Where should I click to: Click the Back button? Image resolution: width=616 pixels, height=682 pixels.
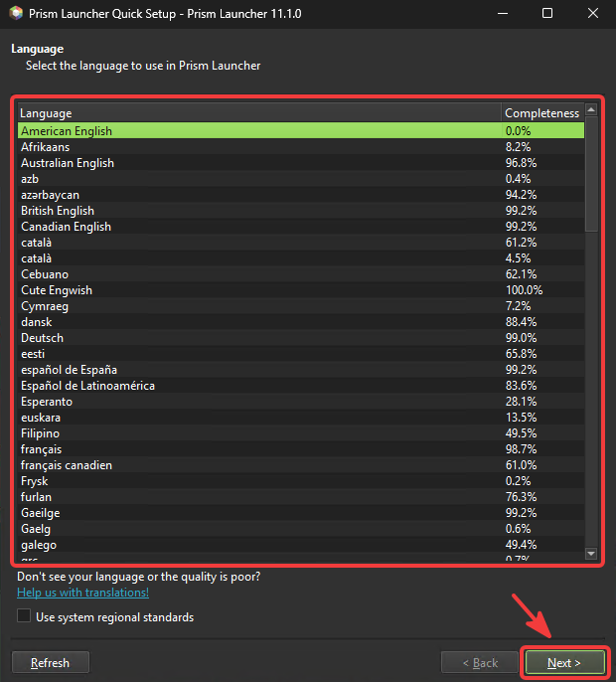(x=480, y=662)
